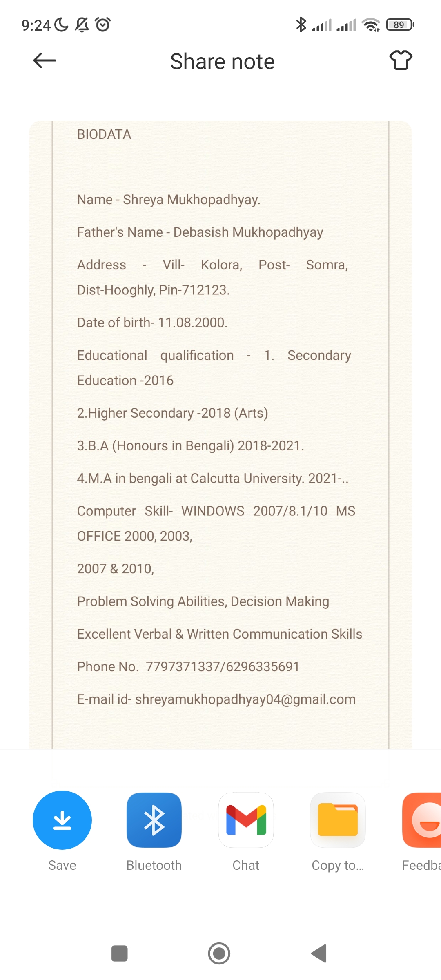Tap the BIODATA heading in the note

pyautogui.click(x=104, y=134)
